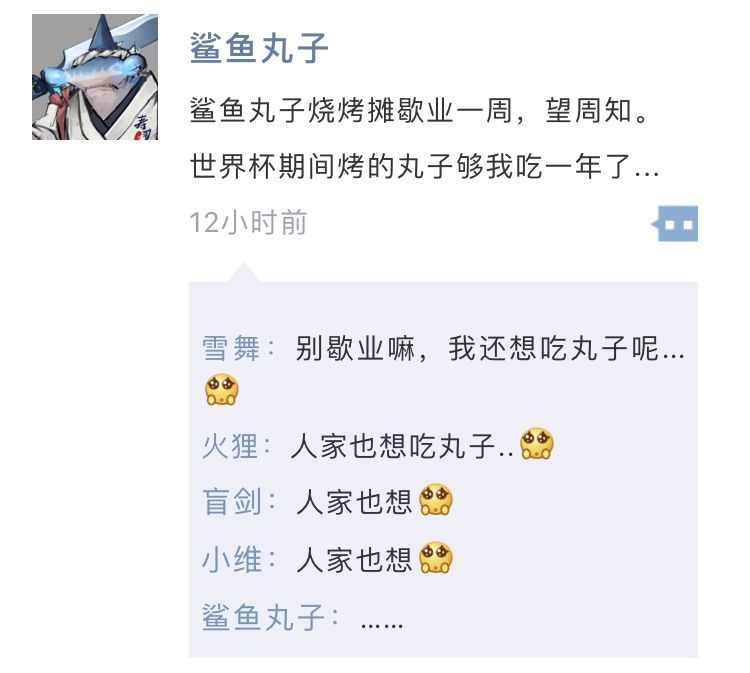750x673 pixels.
Task: Tap emoji in 小维's comment
Action: click(435, 557)
